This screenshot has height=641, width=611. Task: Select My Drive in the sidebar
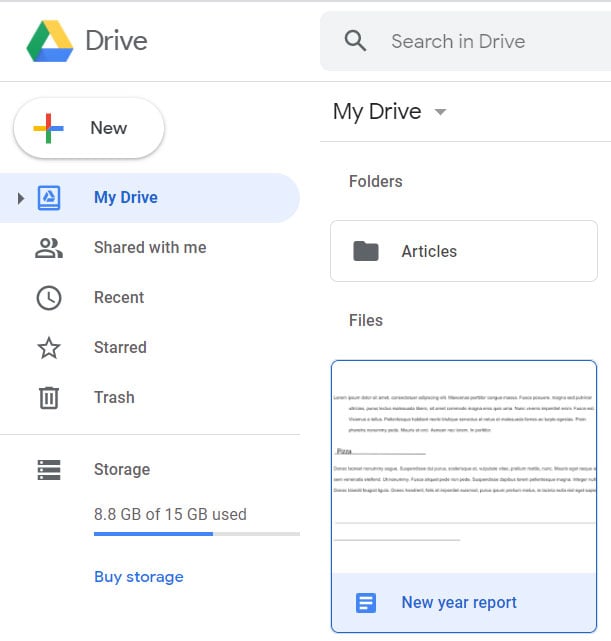pos(150,198)
